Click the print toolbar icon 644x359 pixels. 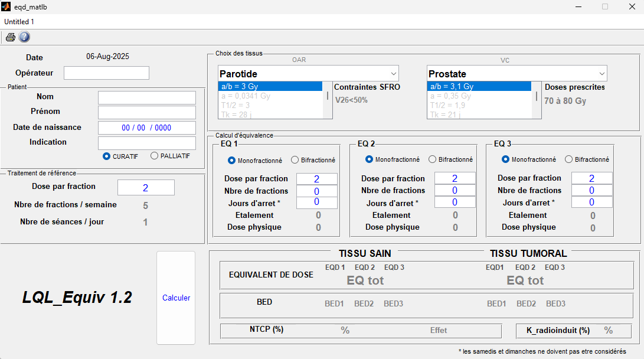coord(11,37)
